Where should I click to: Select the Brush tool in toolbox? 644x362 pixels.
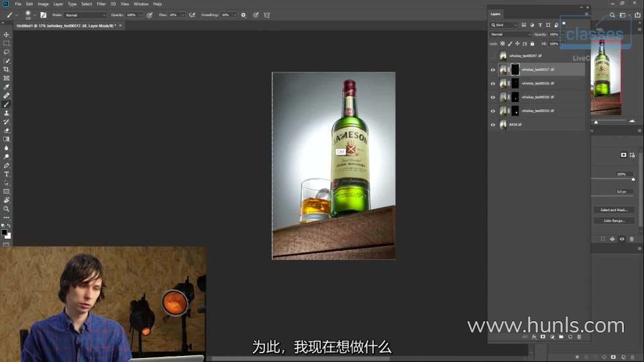point(6,105)
